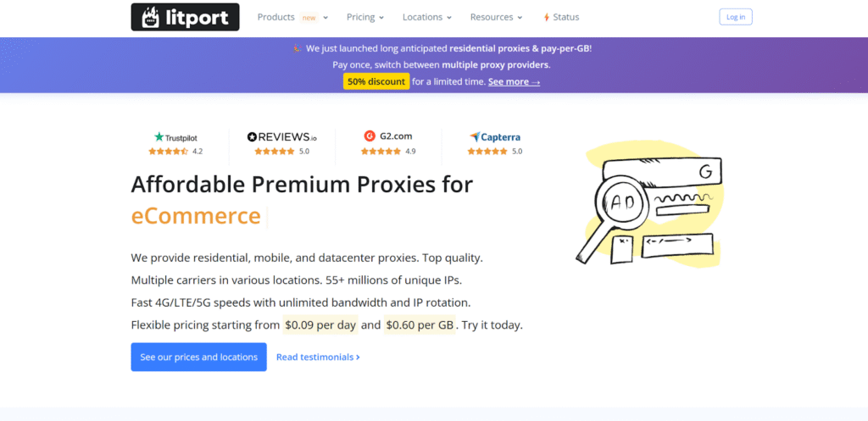Click the lightning bolt Status icon
The height and width of the screenshot is (421, 868).
tap(546, 17)
